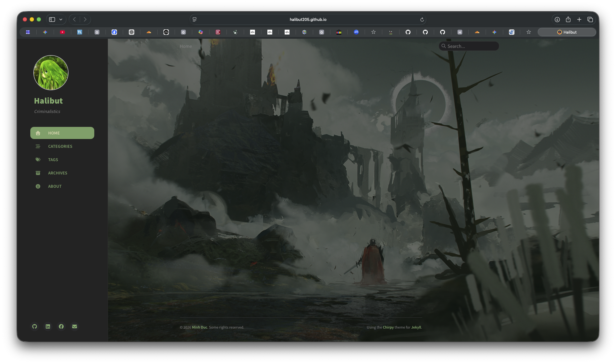Image resolution: width=616 pixels, height=364 pixels.
Task: Show the tab overview icon
Action: tap(590, 20)
